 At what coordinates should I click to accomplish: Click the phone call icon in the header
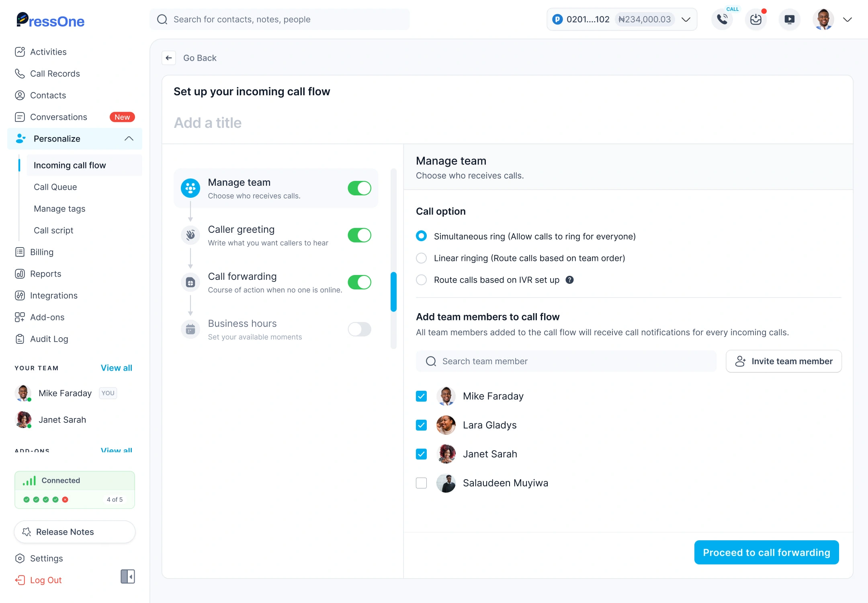point(722,19)
